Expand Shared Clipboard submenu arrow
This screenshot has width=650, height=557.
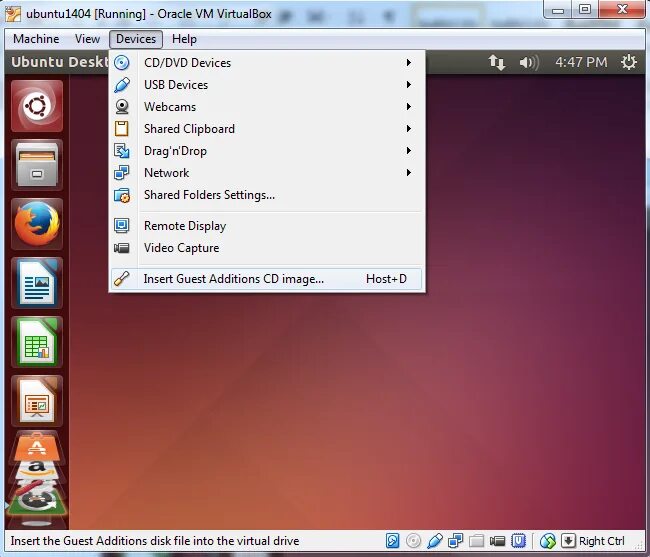click(409, 128)
